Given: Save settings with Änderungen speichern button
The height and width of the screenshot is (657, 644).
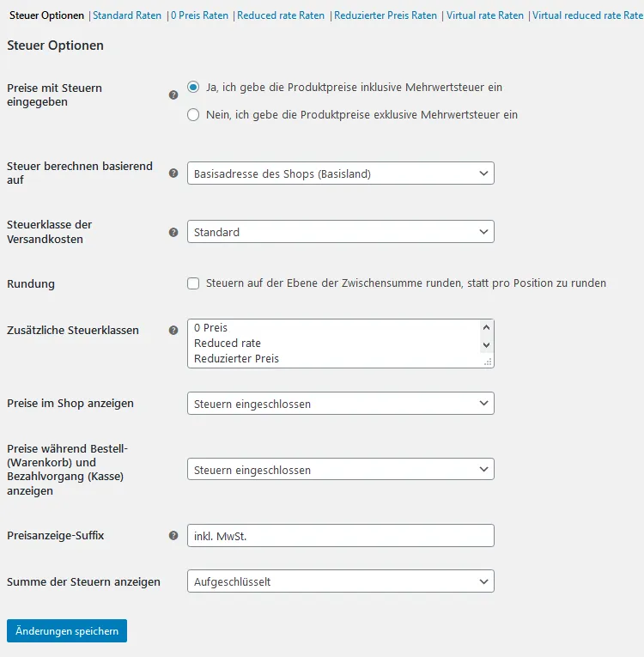Looking at the screenshot, I should tap(67, 631).
